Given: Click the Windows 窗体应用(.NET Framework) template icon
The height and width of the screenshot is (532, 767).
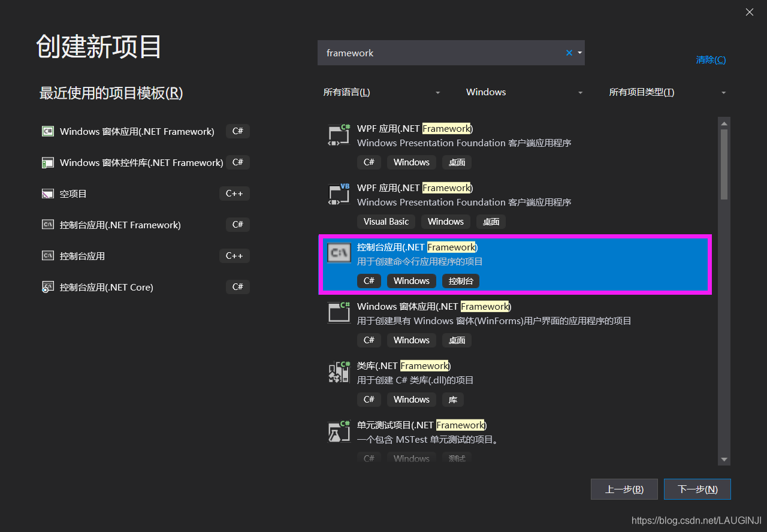Looking at the screenshot, I should 339,313.
